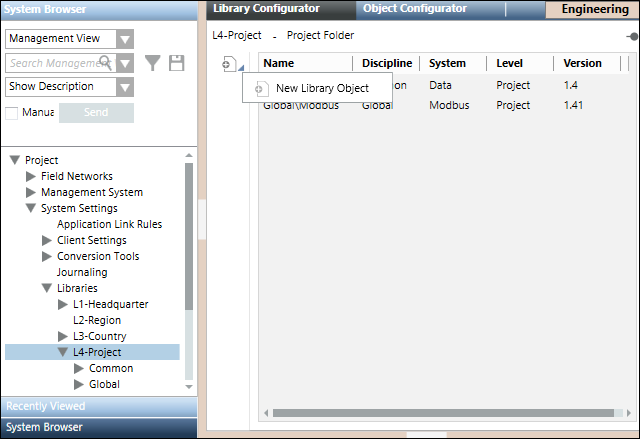640x439 pixels.
Task: Collapse the Libraries tree node
Action: click(46, 288)
